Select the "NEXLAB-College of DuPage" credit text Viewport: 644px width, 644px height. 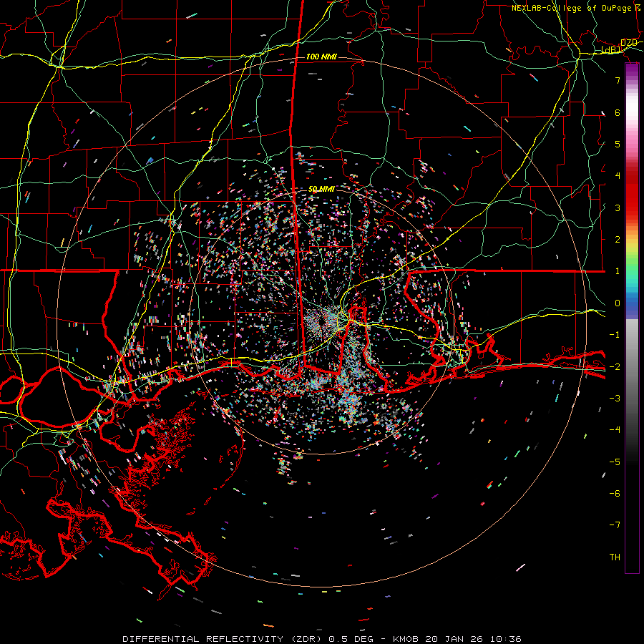tap(570, 8)
